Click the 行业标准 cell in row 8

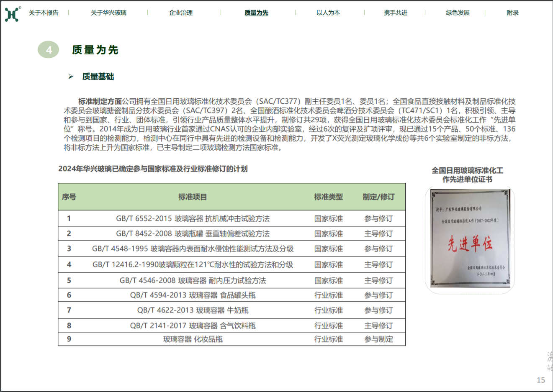click(329, 326)
